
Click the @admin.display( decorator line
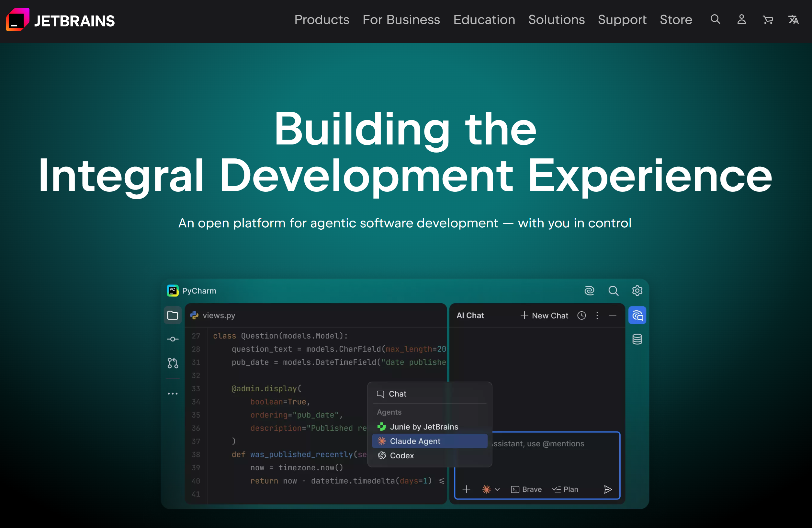click(266, 388)
